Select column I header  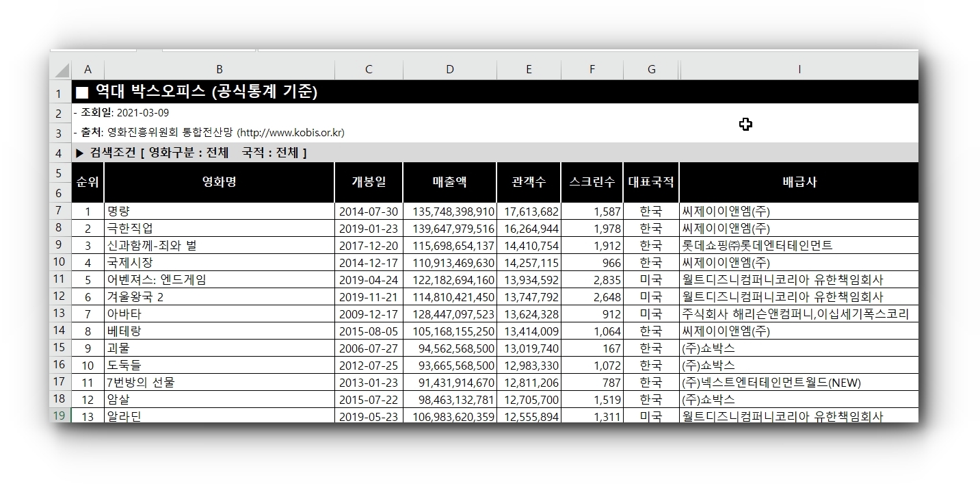[799, 70]
